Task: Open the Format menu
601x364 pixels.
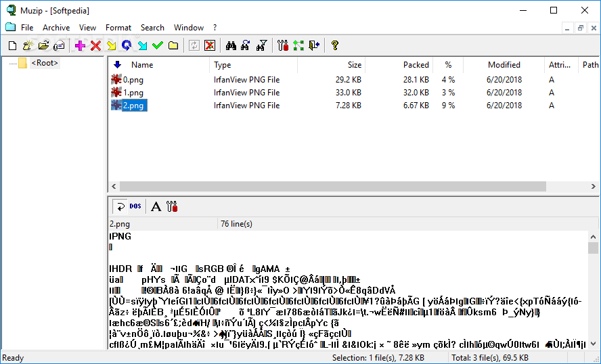Action: point(118,28)
